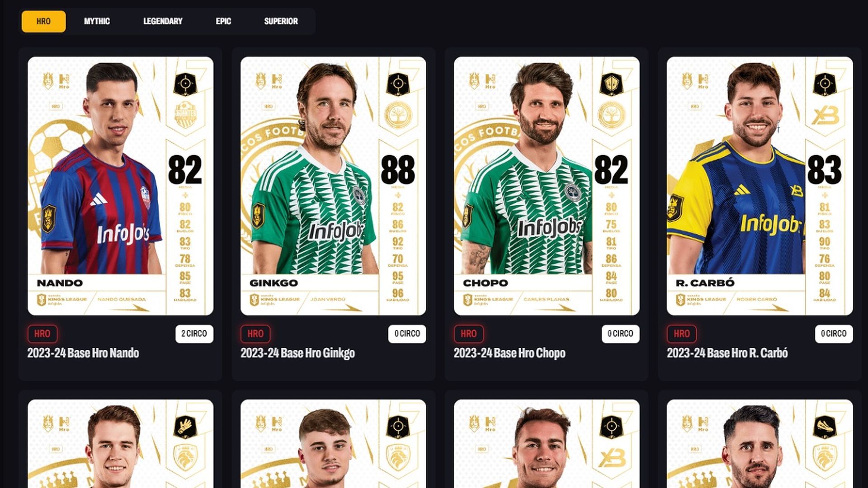
Task: Click the 0 CIRCO badge under R. Carbó
Action: pyautogui.click(x=834, y=334)
